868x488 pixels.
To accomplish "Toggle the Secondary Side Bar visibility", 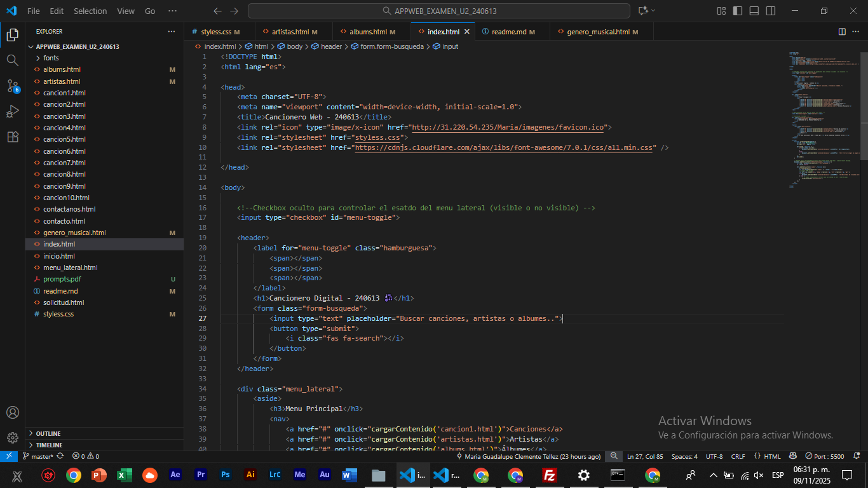I will (771, 11).
